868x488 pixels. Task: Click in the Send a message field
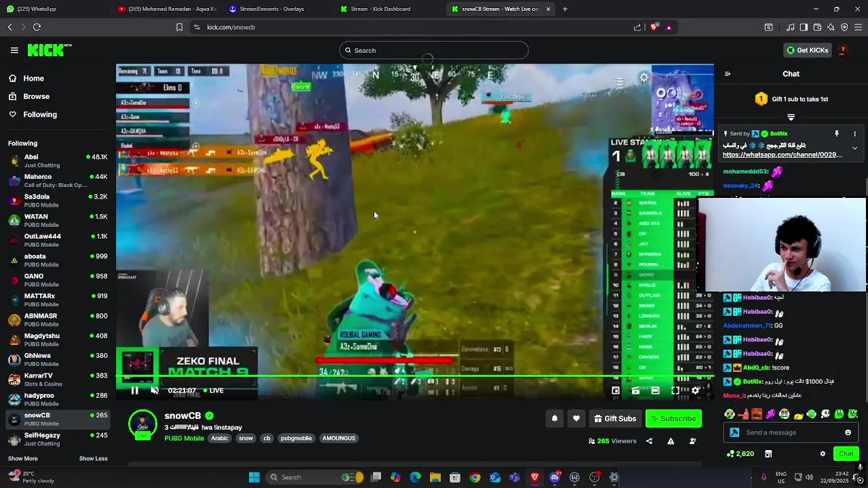point(790,432)
